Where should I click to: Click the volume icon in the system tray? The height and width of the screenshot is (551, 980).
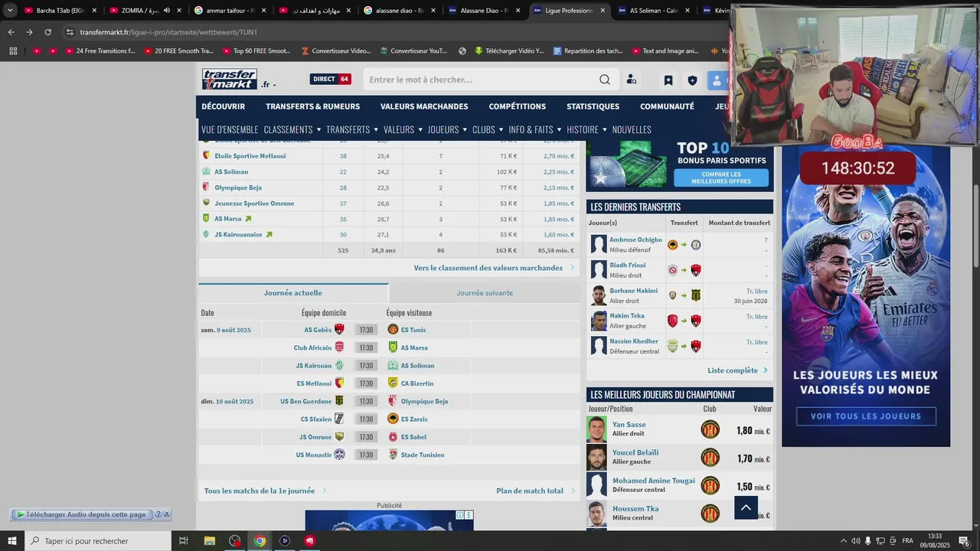point(856,541)
